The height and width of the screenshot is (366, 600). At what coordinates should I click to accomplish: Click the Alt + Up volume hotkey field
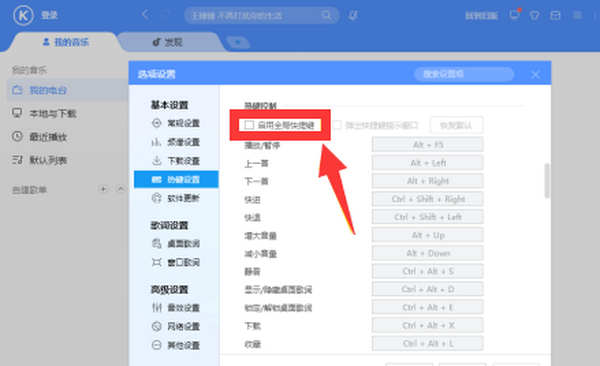pos(427,235)
